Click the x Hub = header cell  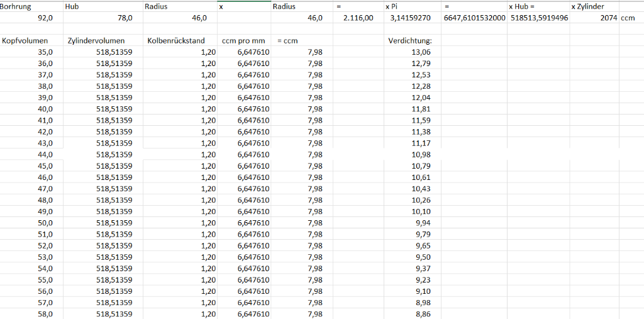538,6
